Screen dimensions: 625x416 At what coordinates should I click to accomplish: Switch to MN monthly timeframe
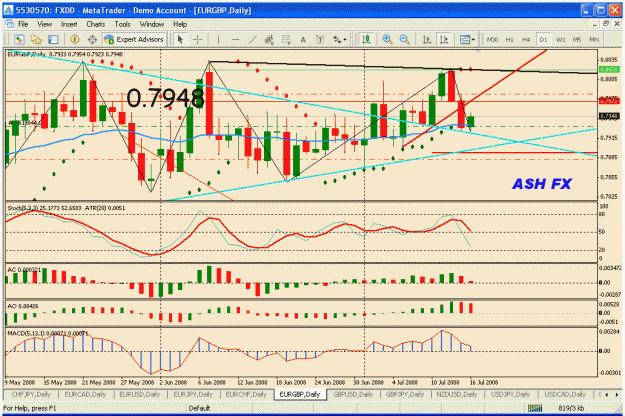(x=594, y=39)
